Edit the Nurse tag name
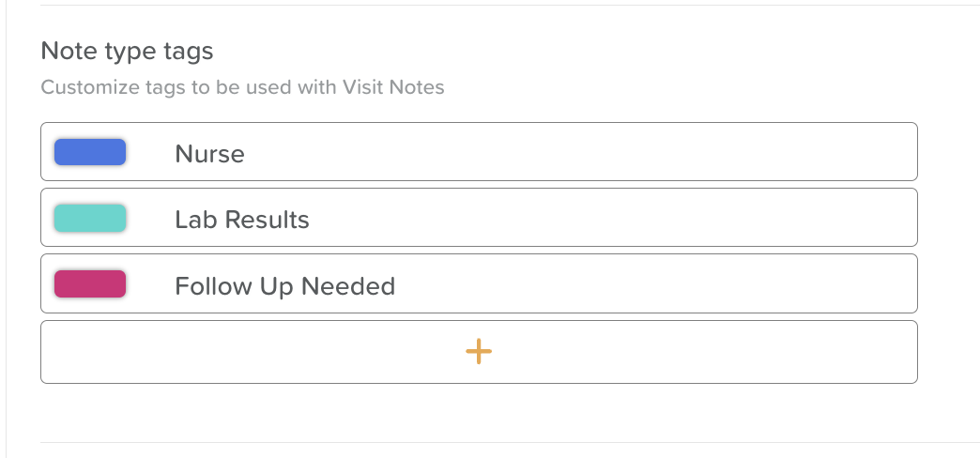 [x=209, y=154]
